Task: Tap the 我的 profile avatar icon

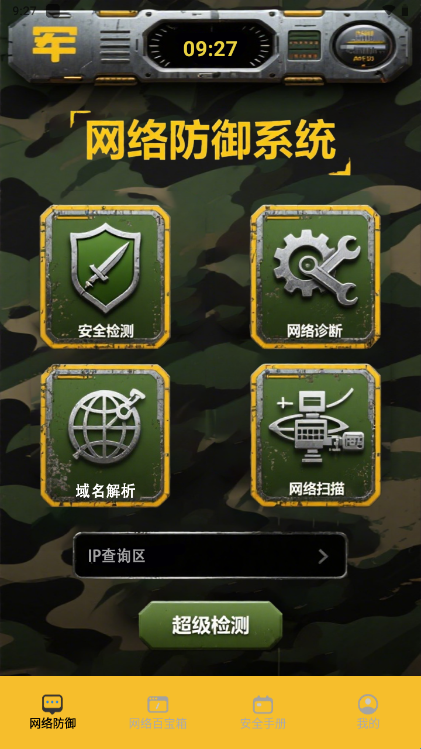Action: coord(368,704)
